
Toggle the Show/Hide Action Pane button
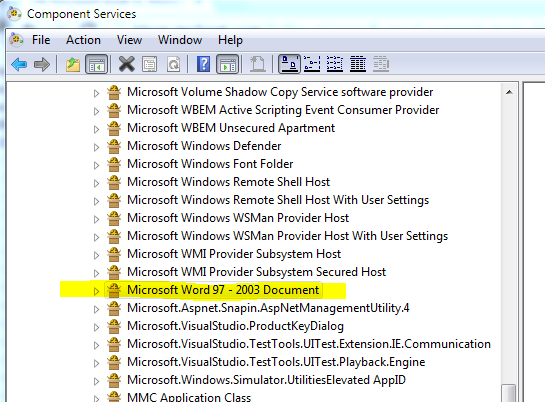pyautogui.click(x=228, y=64)
